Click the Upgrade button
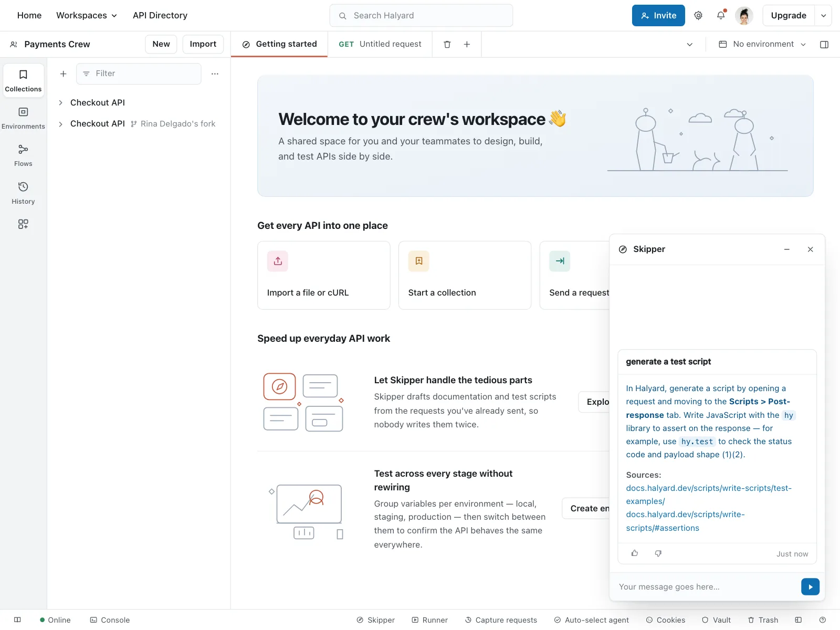 (789, 16)
